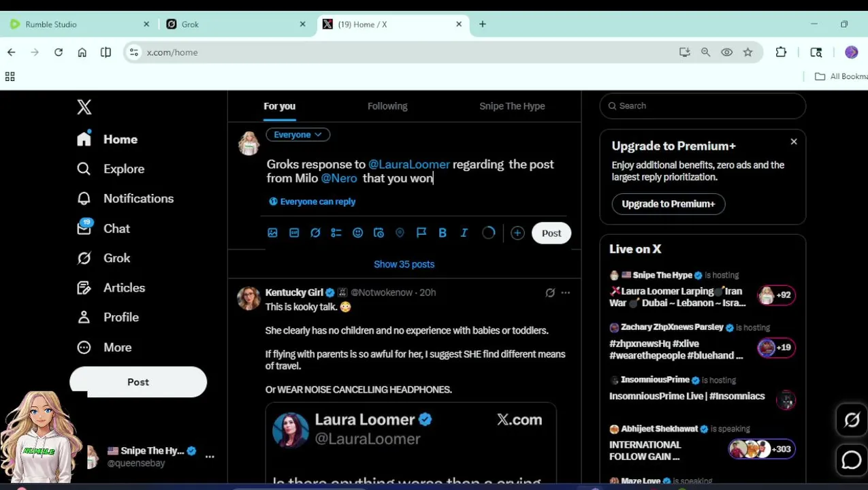The width and height of the screenshot is (868, 490).
Task: Click the eye icon in address bar
Action: [727, 52]
